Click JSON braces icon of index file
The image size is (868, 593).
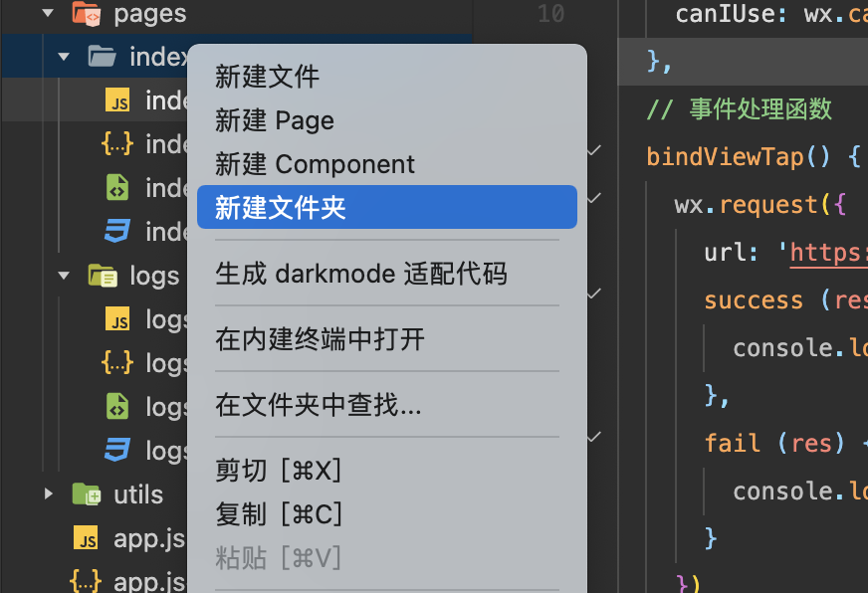pyautogui.click(x=117, y=144)
